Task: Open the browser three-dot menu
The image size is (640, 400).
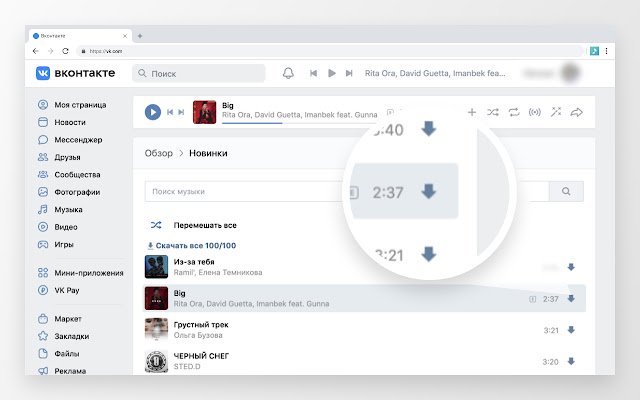Action: tap(607, 51)
